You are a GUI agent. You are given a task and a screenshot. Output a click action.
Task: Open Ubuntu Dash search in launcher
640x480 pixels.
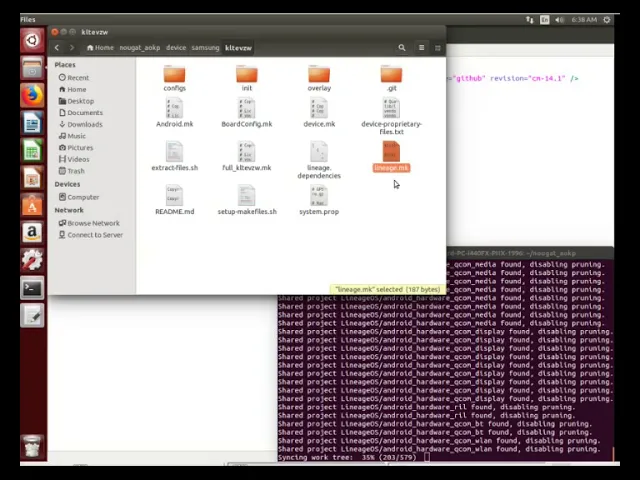32,40
